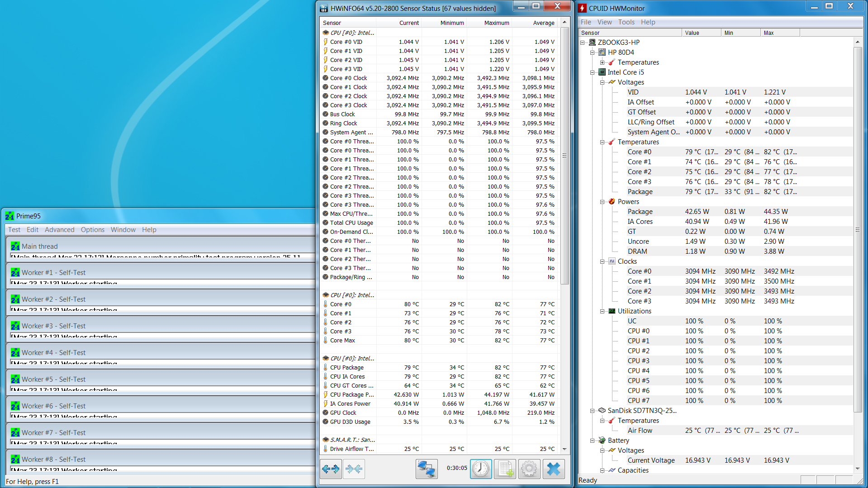Click the HWiNFO clock reset button

click(x=481, y=469)
